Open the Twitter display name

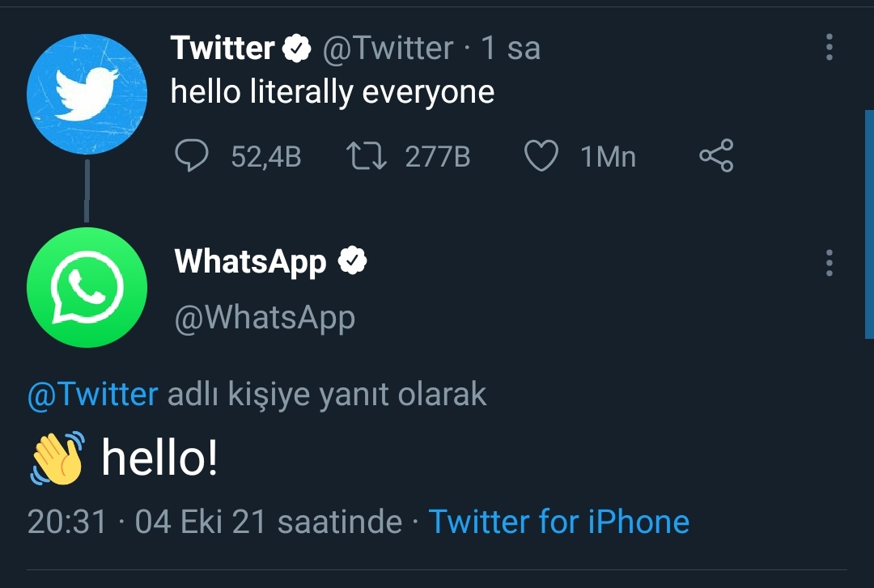click(x=223, y=49)
